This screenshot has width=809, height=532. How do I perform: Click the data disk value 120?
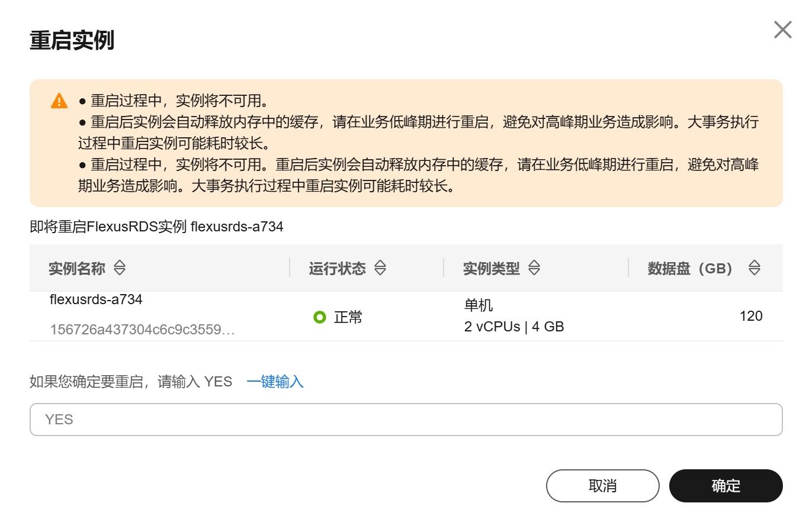click(751, 316)
